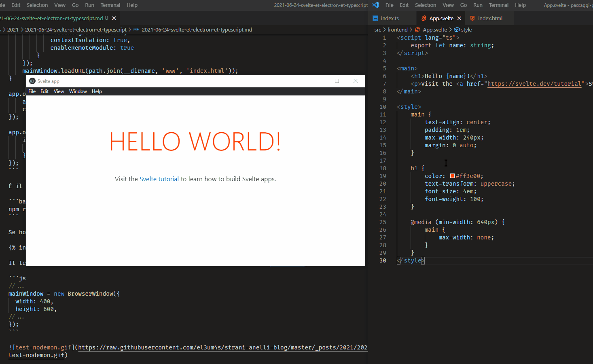Open Window menu in Svelte app window
The image size is (593, 364).
pos(78,91)
